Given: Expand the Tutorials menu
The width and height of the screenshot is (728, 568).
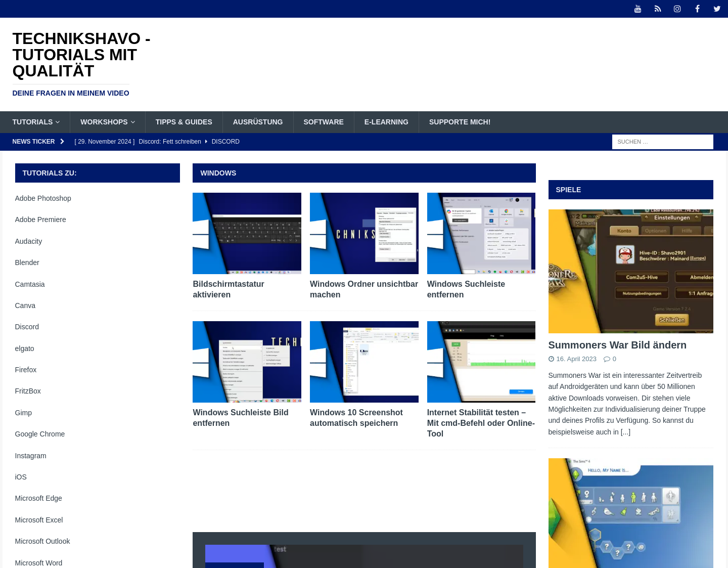Looking at the screenshot, I should (36, 122).
